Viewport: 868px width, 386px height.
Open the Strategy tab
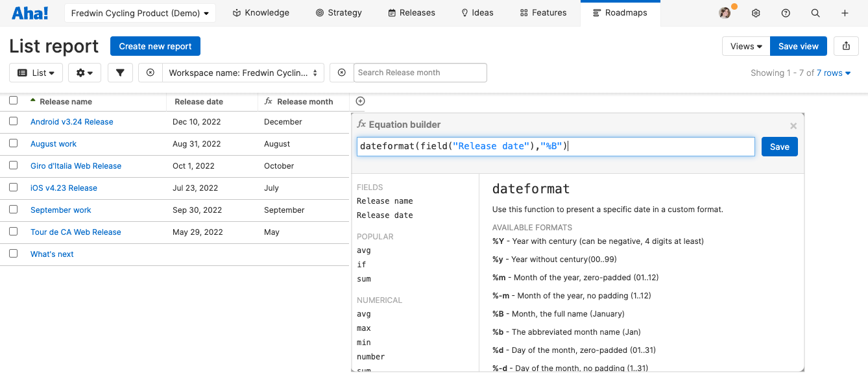pyautogui.click(x=339, y=13)
